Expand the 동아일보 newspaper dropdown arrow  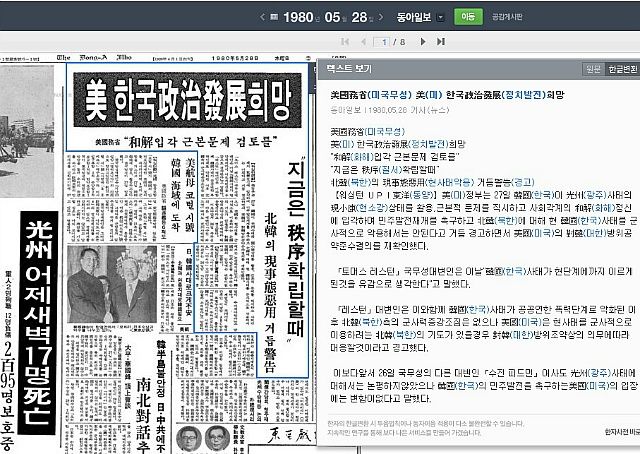(440, 18)
